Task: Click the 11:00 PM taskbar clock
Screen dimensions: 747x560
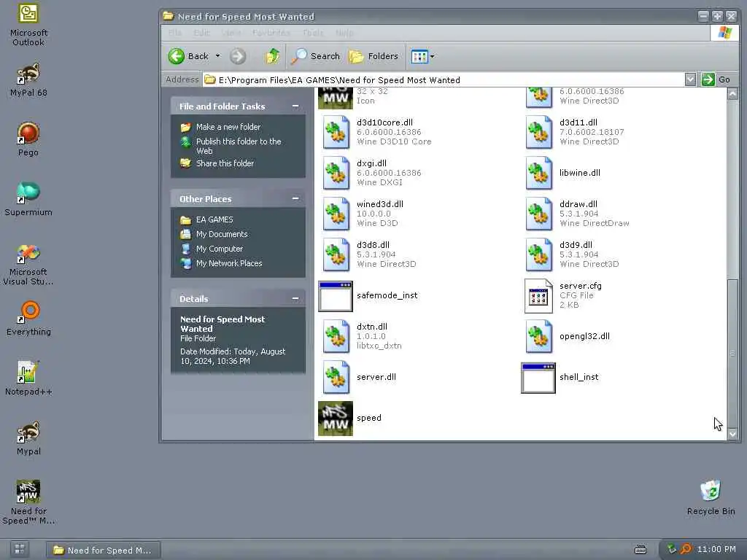Action: coord(716,550)
